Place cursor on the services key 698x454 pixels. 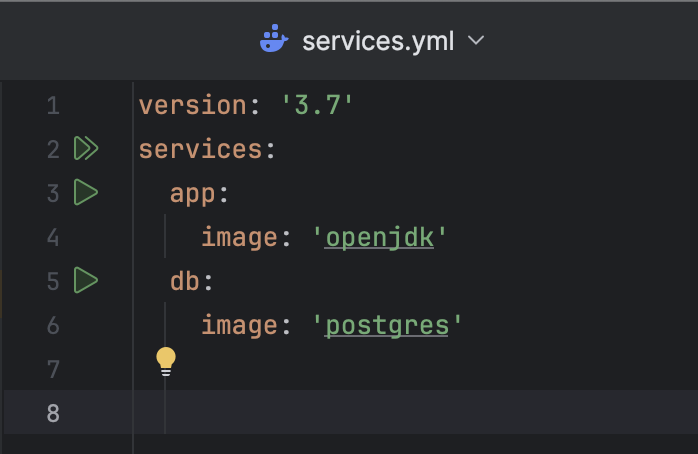(x=200, y=149)
